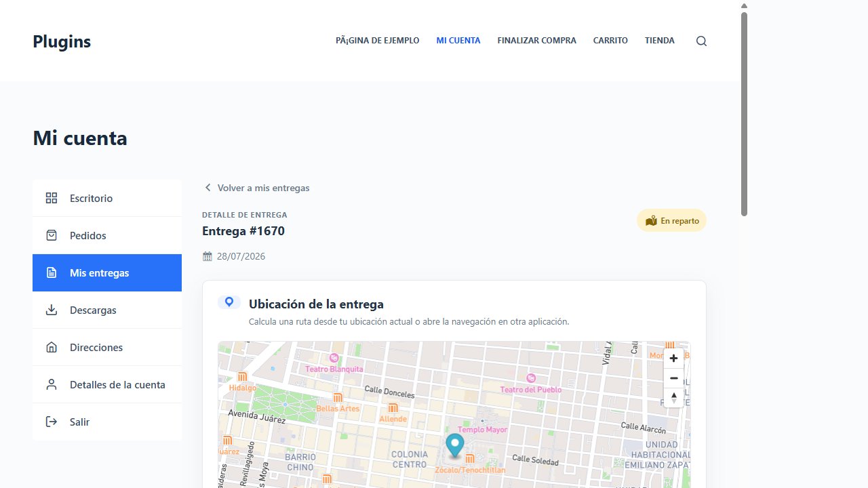
Task: Click the date text 28/07/2026
Action: [241, 256]
